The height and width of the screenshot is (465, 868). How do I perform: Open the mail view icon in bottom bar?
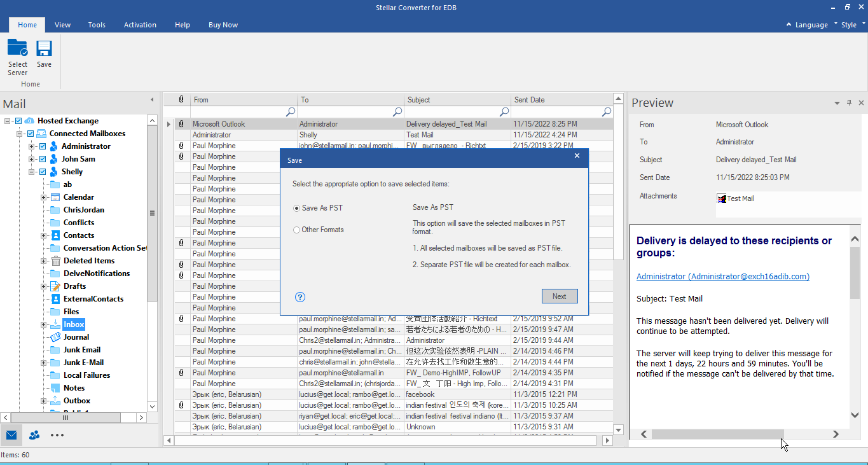pyautogui.click(x=11, y=435)
